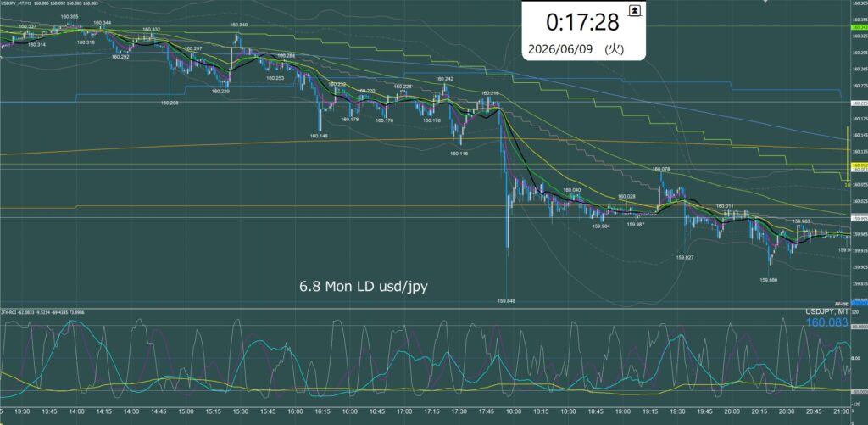Click the 14:00 mark on time axis
This screenshot has height=425, width=868.
pyautogui.click(x=76, y=411)
